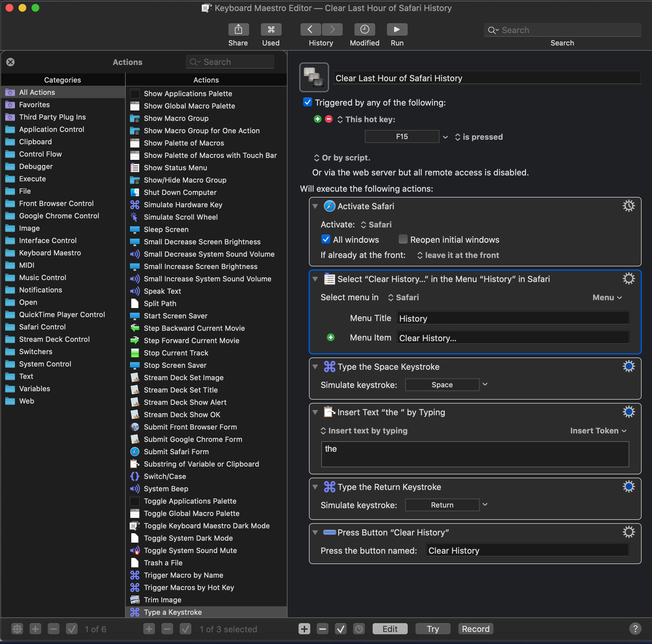
Task: Click the Share toolbar icon
Action: (x=238, y=29)
